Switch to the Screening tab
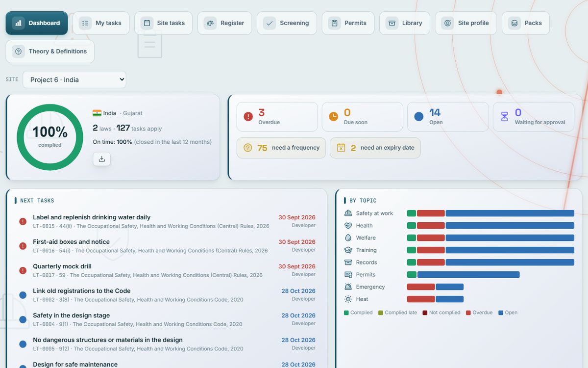 pos(287,23)
